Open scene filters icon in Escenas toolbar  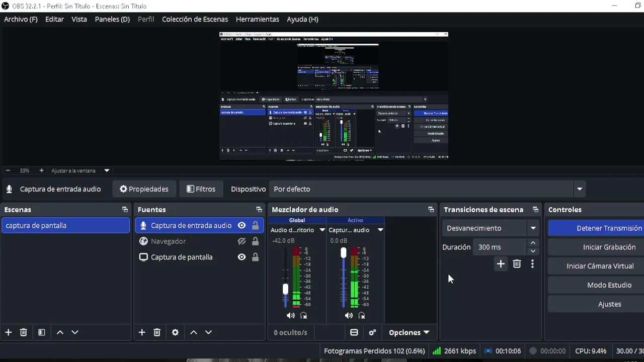coord(42,332)
